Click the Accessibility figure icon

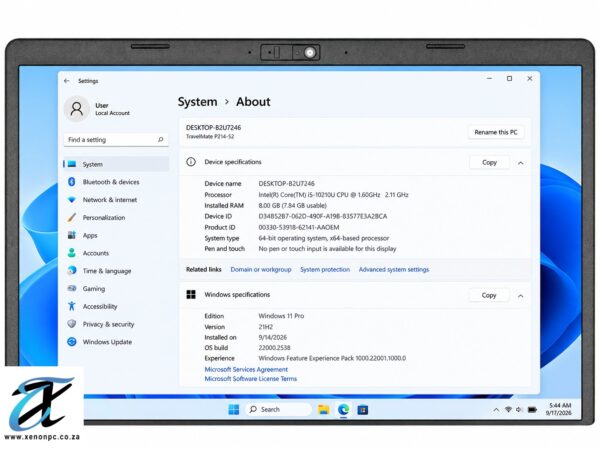click(72, 306)
